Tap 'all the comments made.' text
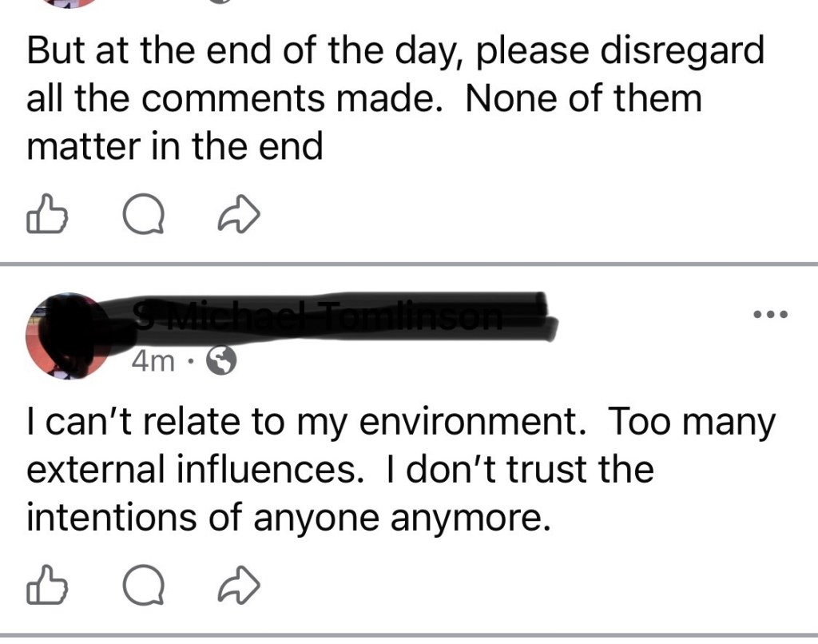Screen dimensions: 818x644 pyautogui.click(x=233, y=99)
